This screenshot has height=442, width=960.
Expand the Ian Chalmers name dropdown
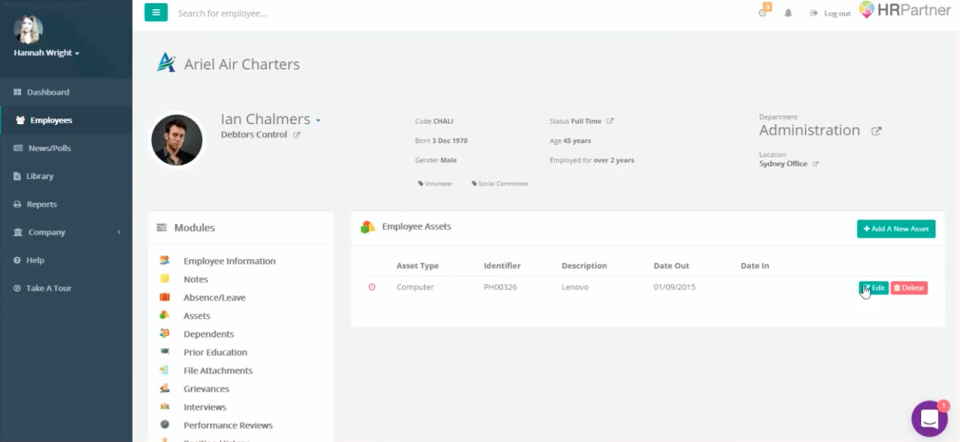[318, 120]
